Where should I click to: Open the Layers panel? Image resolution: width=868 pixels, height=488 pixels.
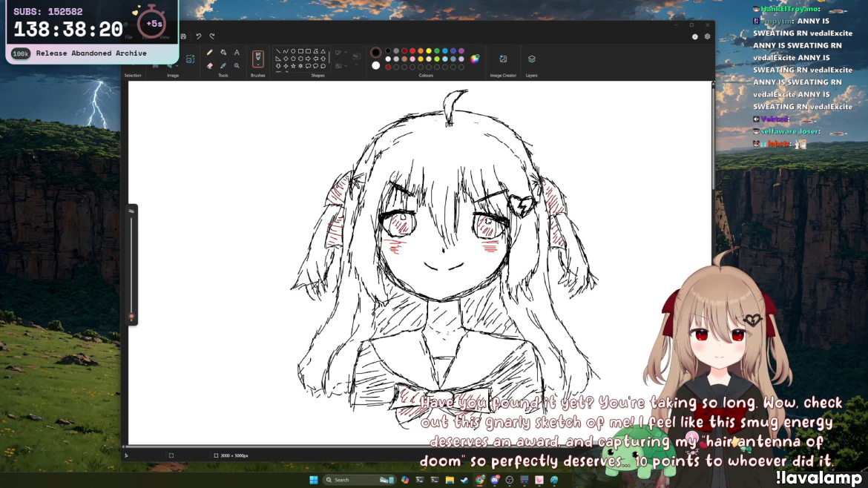coord(532,59)
